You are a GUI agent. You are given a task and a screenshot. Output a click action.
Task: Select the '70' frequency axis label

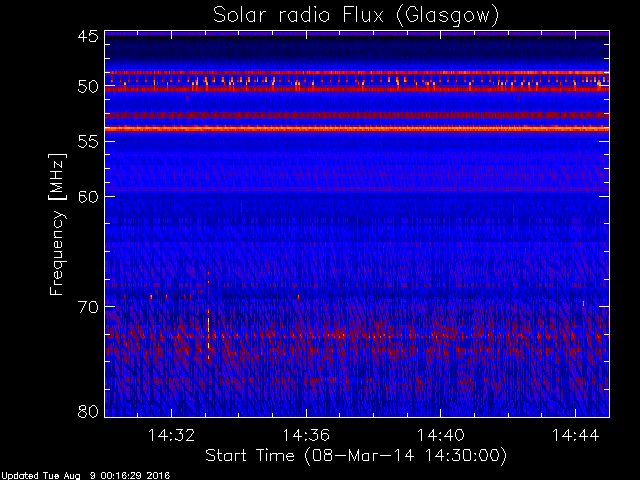[x=89, y=307]
